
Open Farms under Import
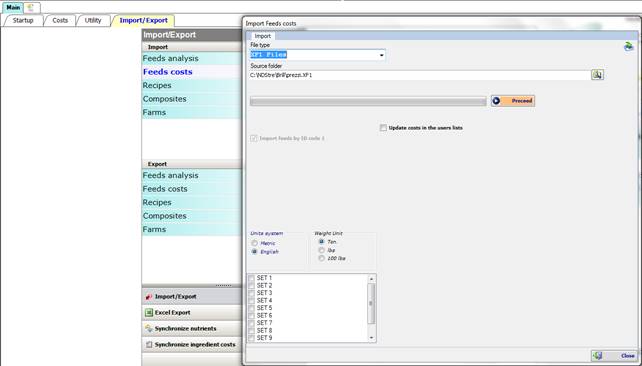click(192, 112)
